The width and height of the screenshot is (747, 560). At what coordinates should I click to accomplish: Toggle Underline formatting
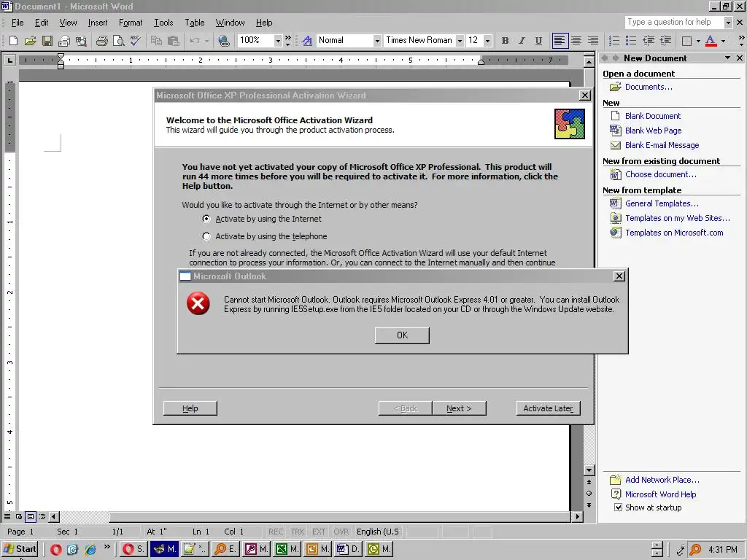coord(538,41)
